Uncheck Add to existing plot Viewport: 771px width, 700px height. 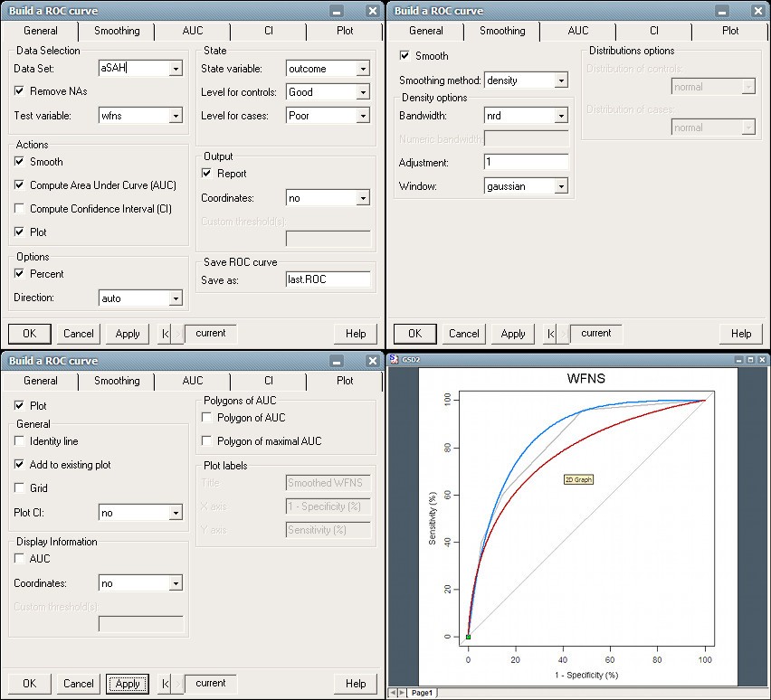pos(19,465)
